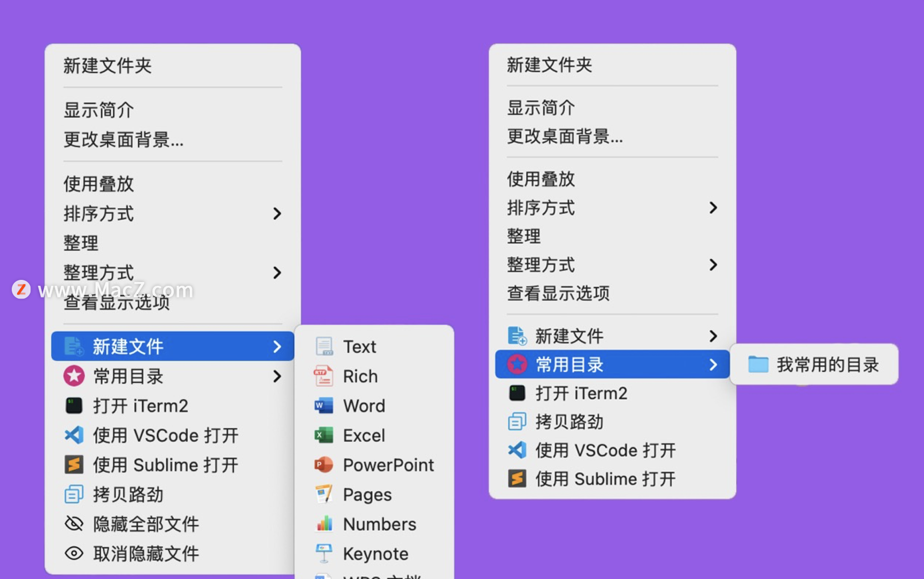The image size is (924, 579).
Task: Choose 显示简介 in left menu
Action: point(99,110)
